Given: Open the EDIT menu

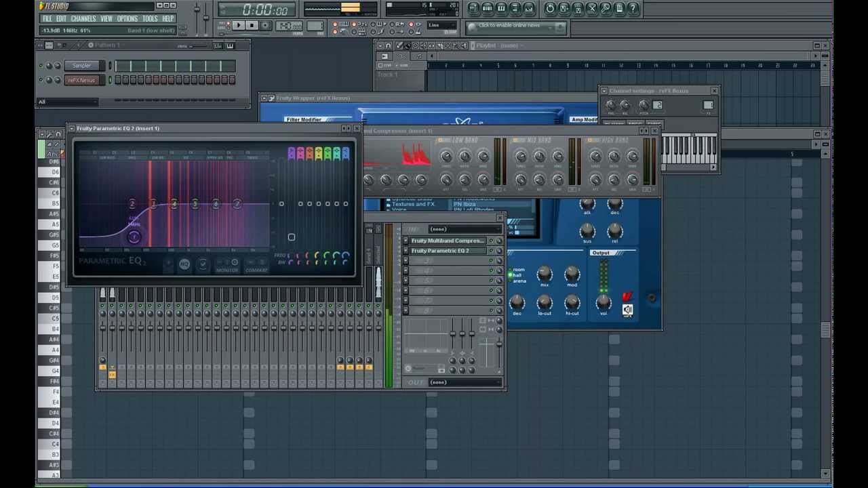Looking at the screenshot, I should pyautogui.click(x=61, y=19).
